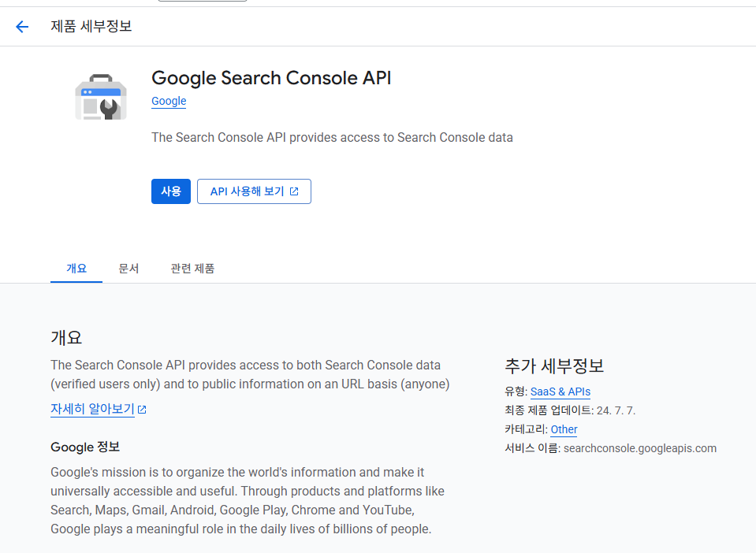Click the Google 정보 subheading

click(x=85, y=447)
